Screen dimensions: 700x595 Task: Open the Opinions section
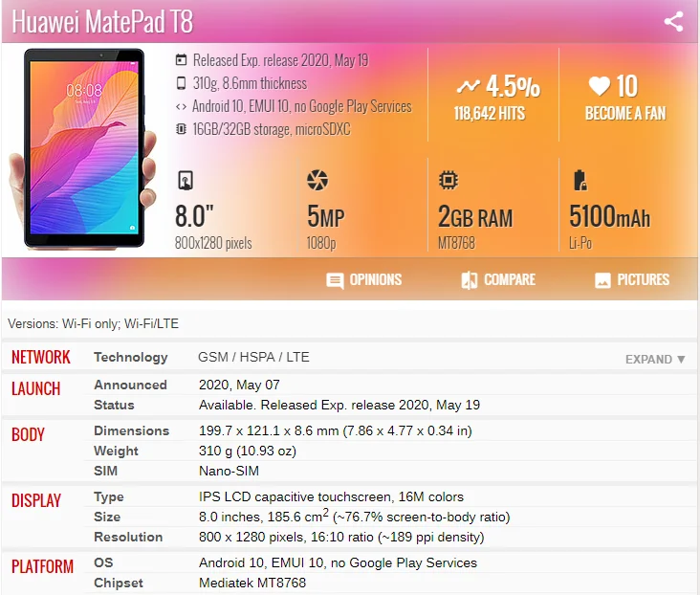363,280
